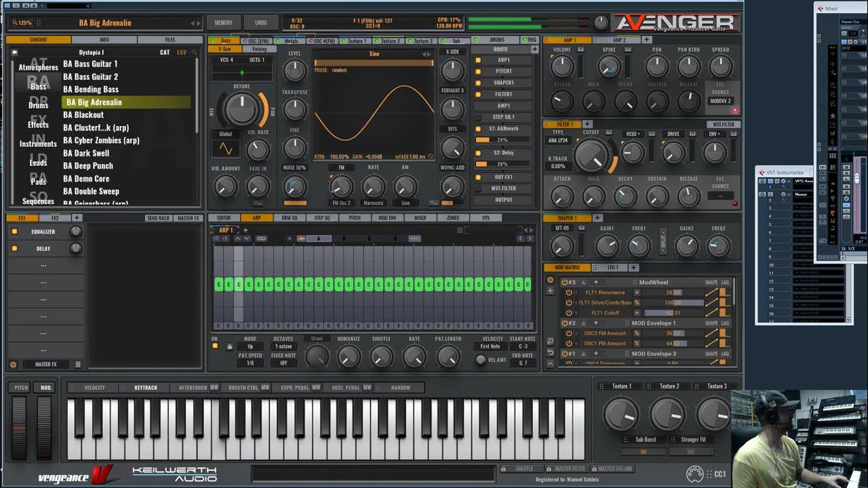Toggle FILTER1 routing enable

[x=478, y=94]
